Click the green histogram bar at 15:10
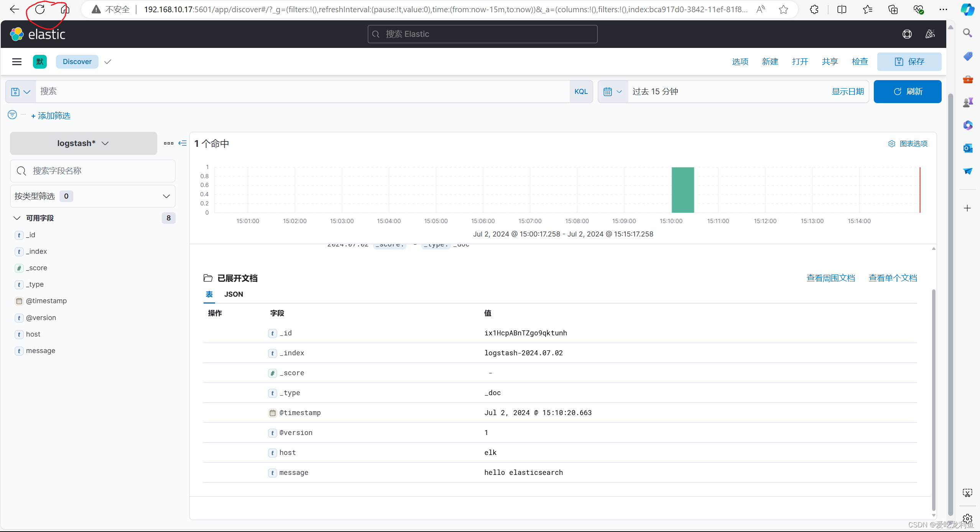 coord(682,190)
